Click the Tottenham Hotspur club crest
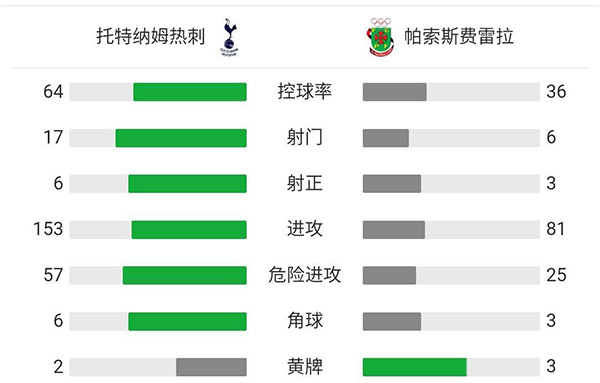This screenshot has width=600, height=383. click(229, 37)
